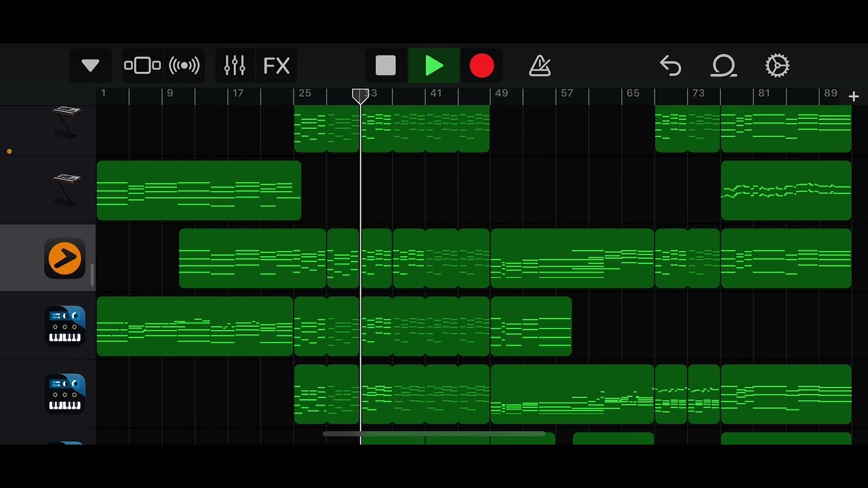This screenshot has width=868, height=488.
Task: Click bar 89 on the ruler
Action: tap(831, 93)
